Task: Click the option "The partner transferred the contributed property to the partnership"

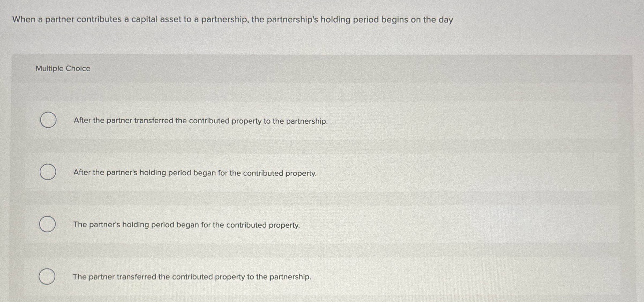Action: pos(192,277)
